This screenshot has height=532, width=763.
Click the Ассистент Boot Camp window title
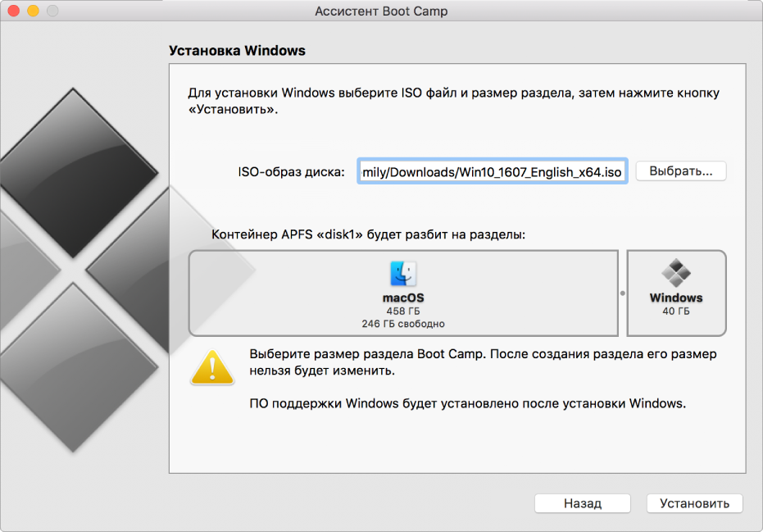click(381, 11)
